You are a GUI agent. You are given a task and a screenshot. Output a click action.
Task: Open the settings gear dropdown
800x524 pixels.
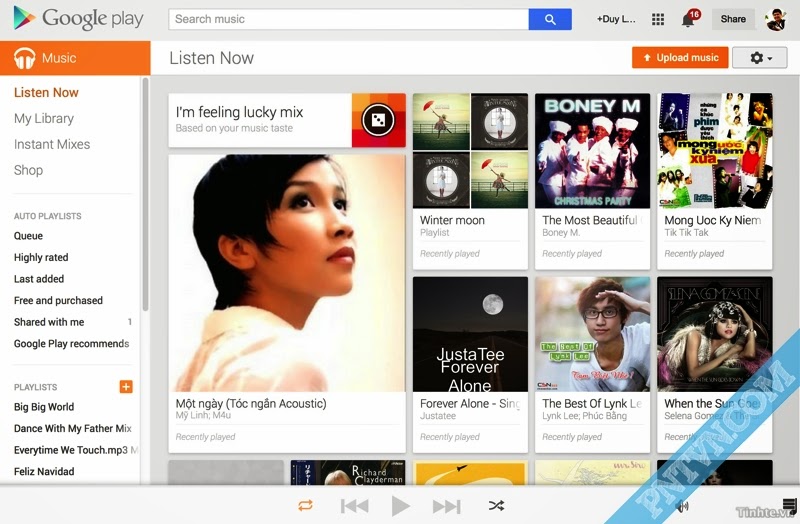tap(760, 58)
